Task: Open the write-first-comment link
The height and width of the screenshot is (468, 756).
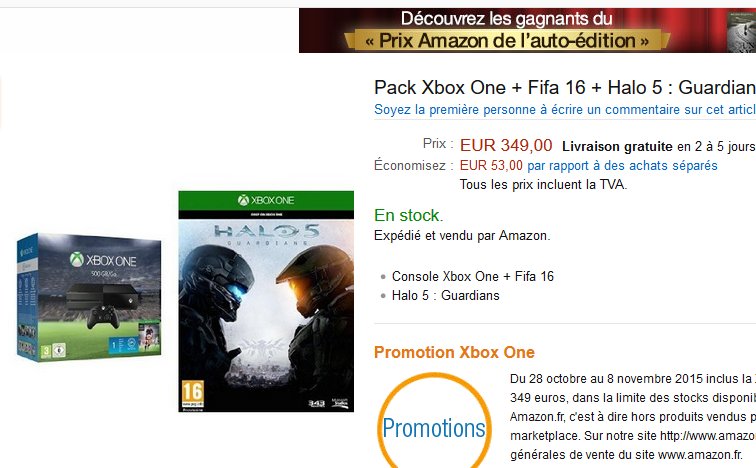Action: (x=565, y=110)
